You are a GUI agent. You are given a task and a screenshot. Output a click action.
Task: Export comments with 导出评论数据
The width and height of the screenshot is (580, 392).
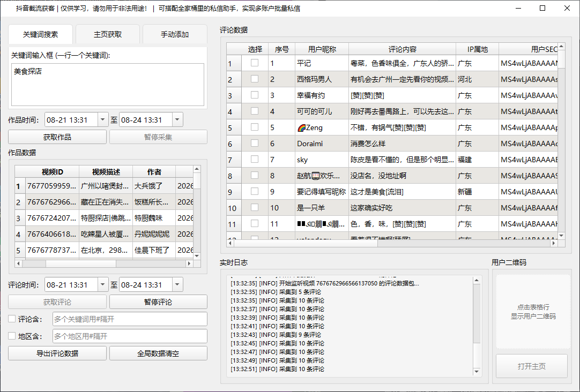click(x=57, y=353)
